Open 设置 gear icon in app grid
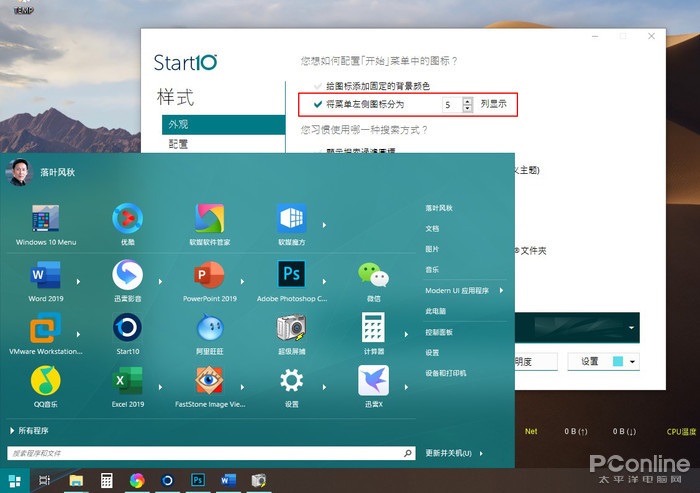 pos(292,380)
